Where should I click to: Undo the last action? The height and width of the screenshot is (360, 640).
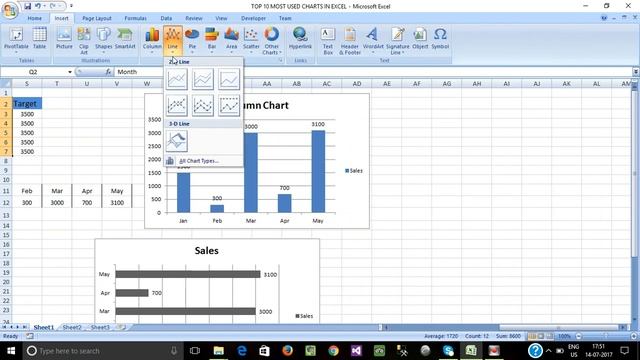coord(38,6)
